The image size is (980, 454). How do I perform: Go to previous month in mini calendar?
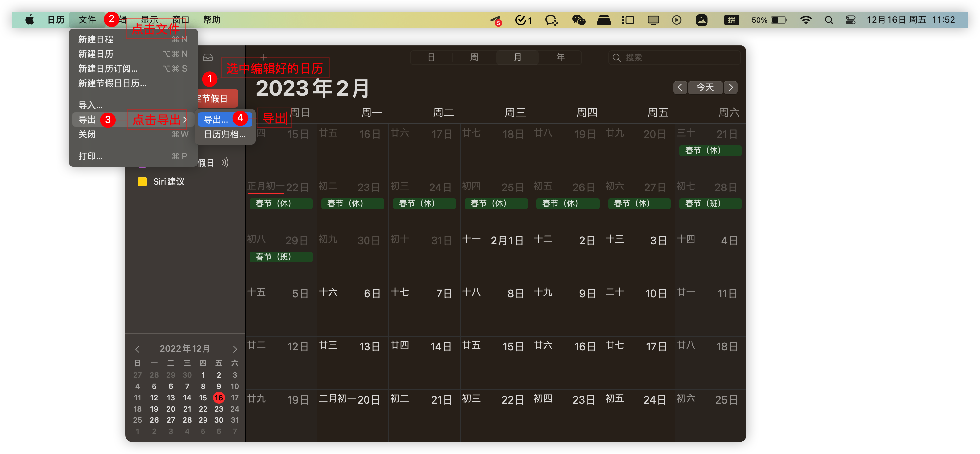137,349
